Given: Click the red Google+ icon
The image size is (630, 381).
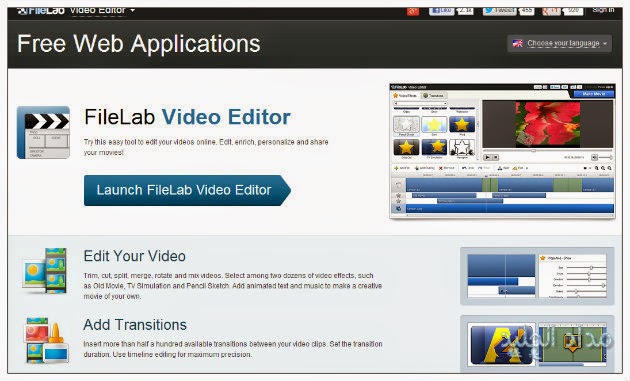Looking at the screenshot, I should click(x=413, y=11).
